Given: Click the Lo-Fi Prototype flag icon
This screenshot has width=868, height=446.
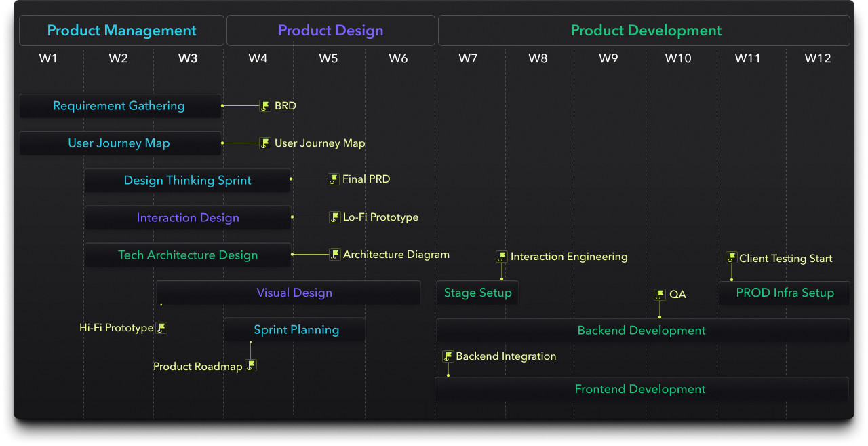Looking at the screenshot, I should click(334, 217).
